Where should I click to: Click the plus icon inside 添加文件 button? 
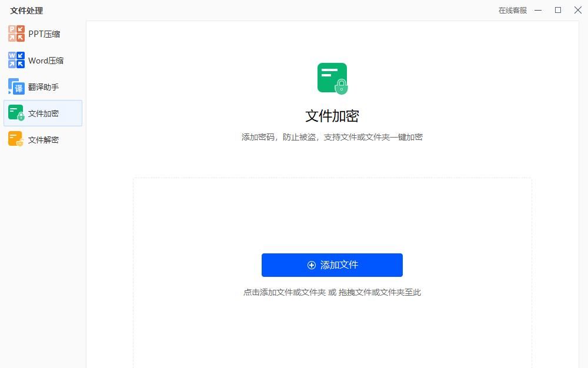(x=312, y=265)
